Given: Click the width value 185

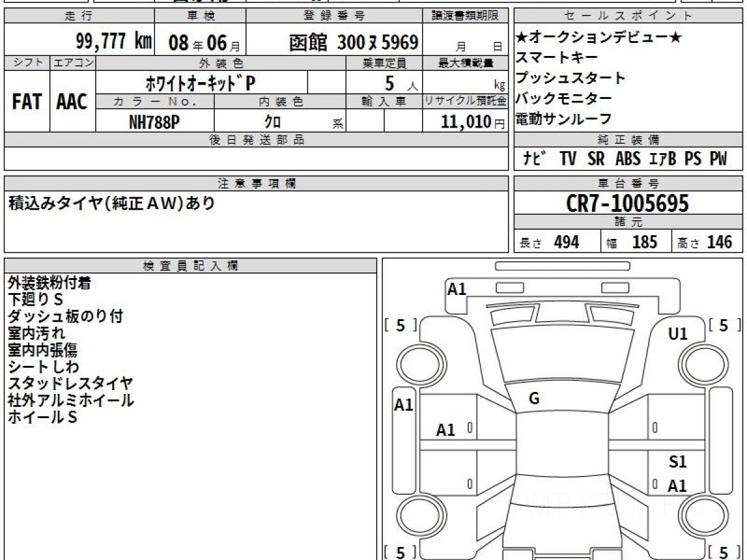Looking at the screenshot, I should coord(644,242).
